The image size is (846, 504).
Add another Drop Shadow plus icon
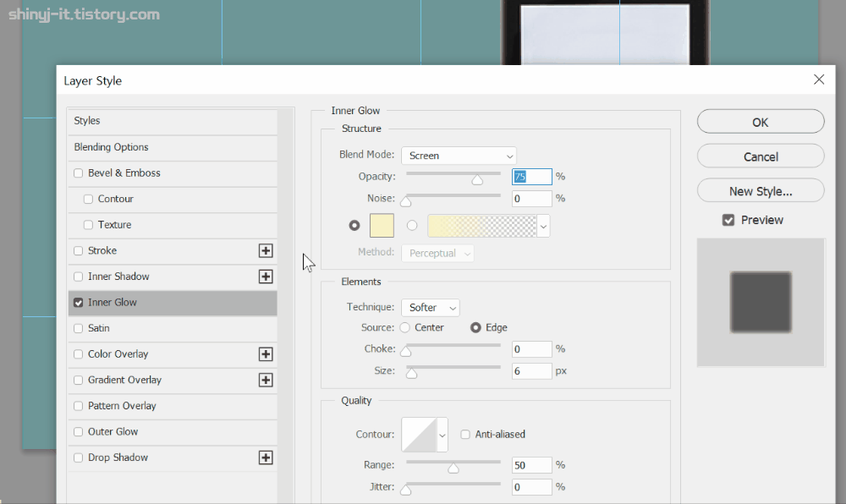266,457
